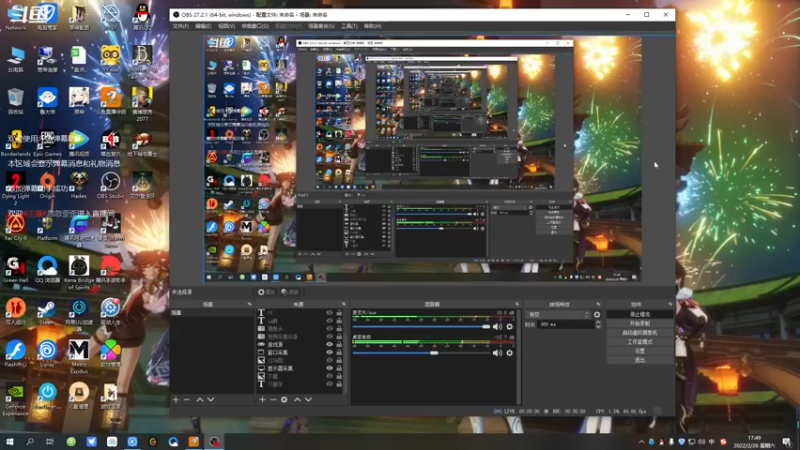Viewport: 800px width, 450px height.
Task: Open OBS Studio desktop shortcut
Action: coord(110,186)
